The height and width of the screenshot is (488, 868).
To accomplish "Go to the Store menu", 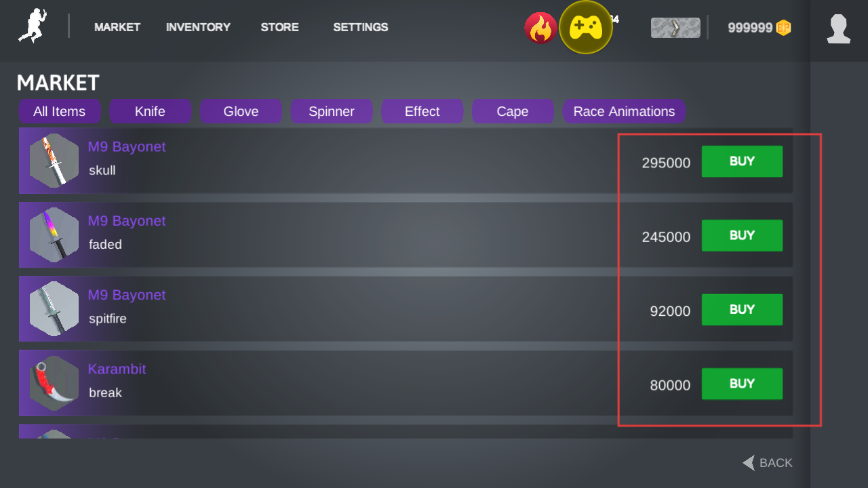I will pyautogui.click(x=279, y=27).
